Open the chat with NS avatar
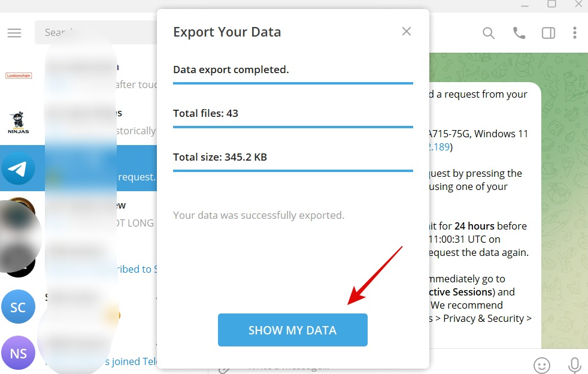Screen dimensions: 588x374 (x=78, y=353)
